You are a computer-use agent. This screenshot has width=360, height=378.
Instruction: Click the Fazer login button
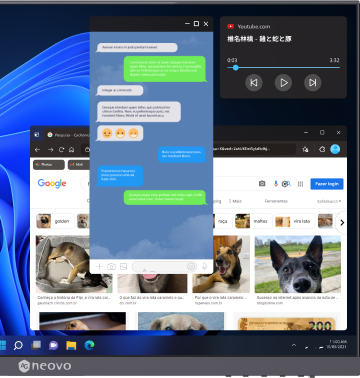[327, 184]
